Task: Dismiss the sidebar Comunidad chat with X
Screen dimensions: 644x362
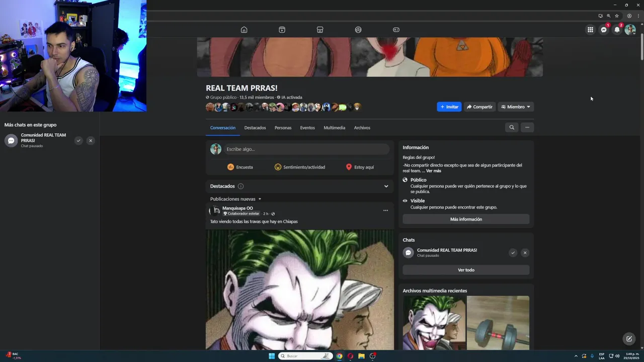Action: 91,141
